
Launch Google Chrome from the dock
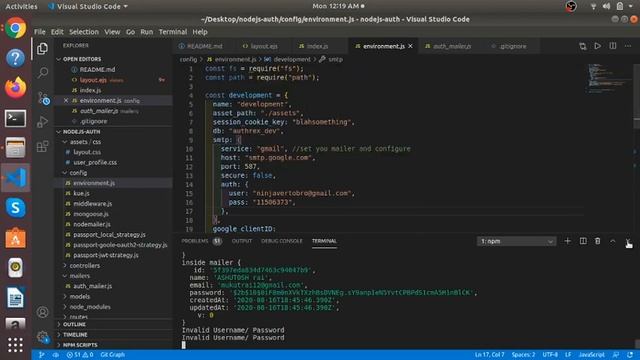point(16,28)
